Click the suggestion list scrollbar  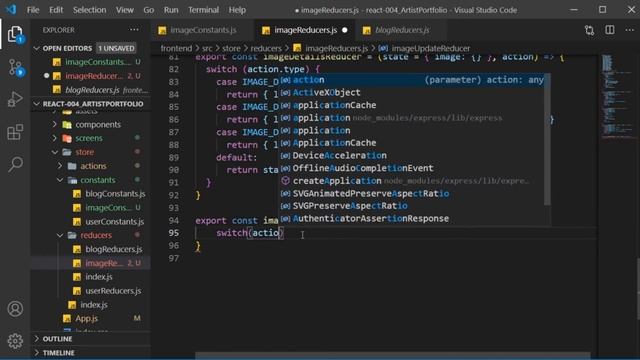click(548, 139)
